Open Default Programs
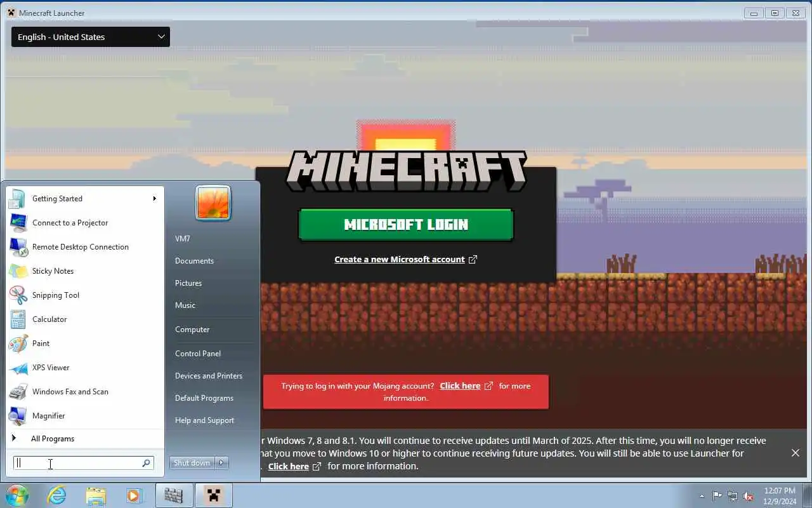812x508 pixels. [x=204, y=398]
